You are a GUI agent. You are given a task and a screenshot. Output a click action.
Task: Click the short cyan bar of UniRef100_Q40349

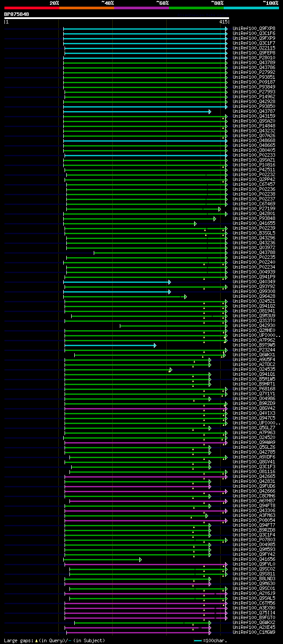(x=117, y=282)
